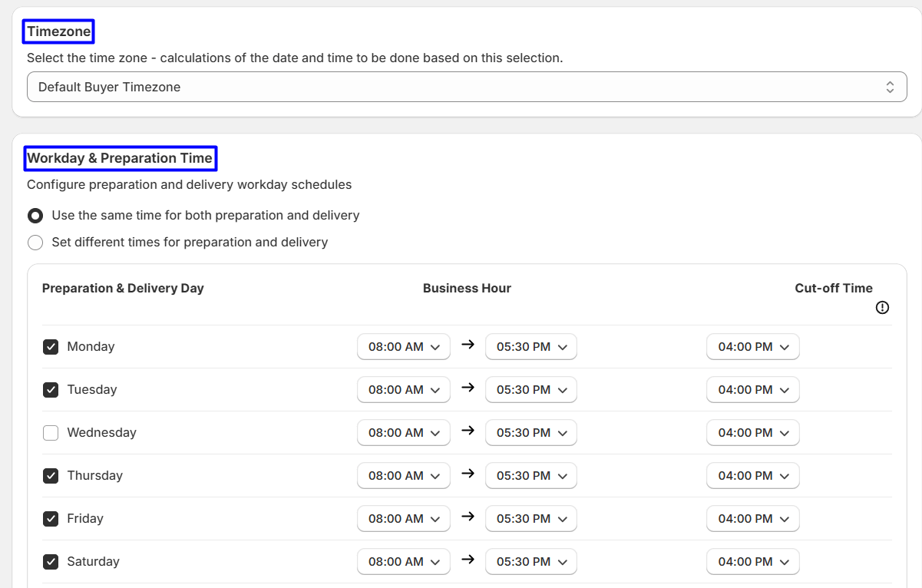This screenshot has width=922, height=588.
Task: Choose set different times for preparation and delivery
Action: 35,243
